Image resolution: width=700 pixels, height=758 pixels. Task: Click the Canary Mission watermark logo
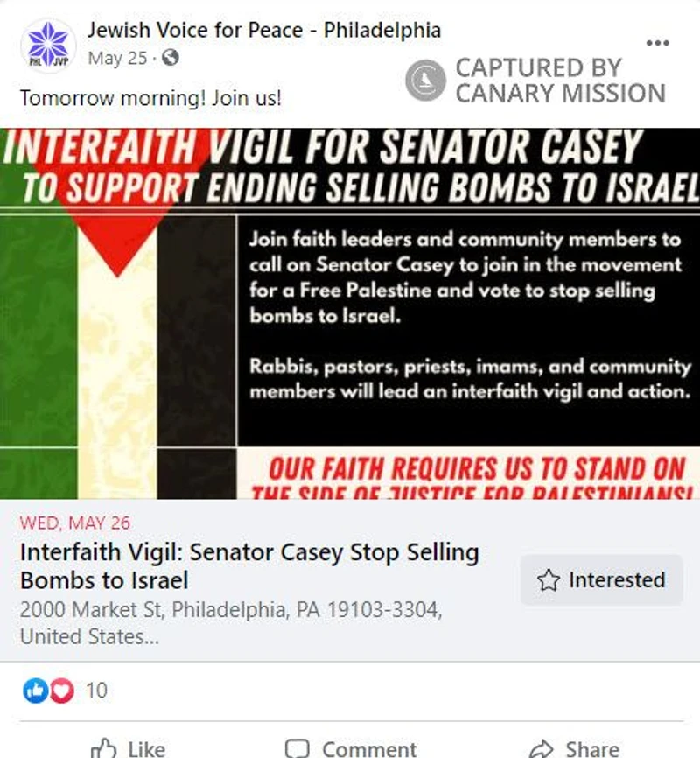click(425, 81)
